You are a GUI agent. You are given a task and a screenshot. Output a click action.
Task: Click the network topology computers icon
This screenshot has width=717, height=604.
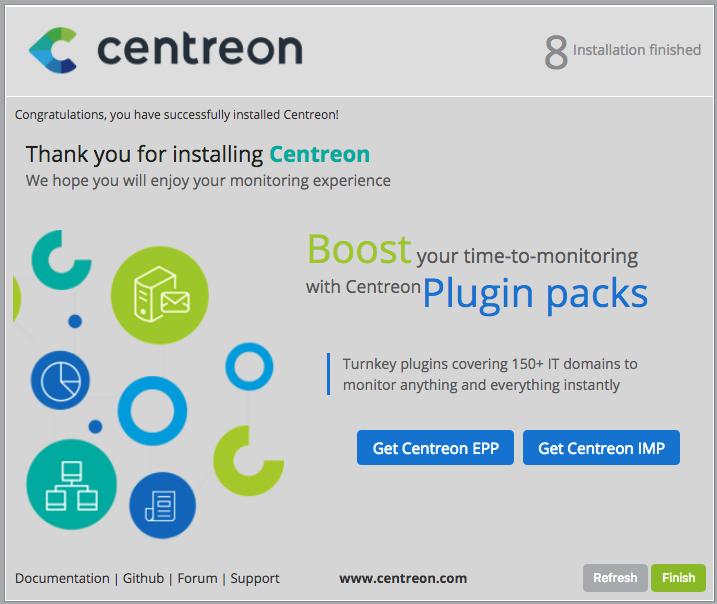point(71,485)
